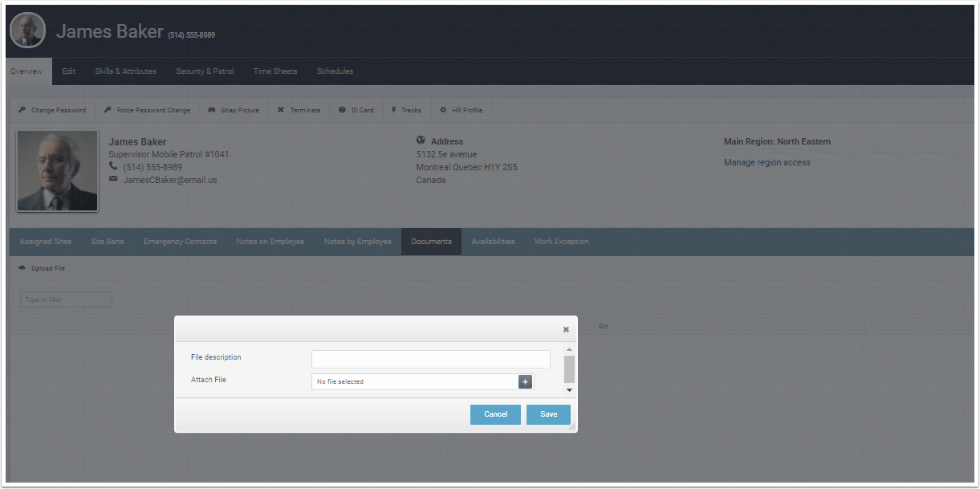Click the Change Password key icon
Viewport: 980px width, 489px height.
tap(22, 110)
